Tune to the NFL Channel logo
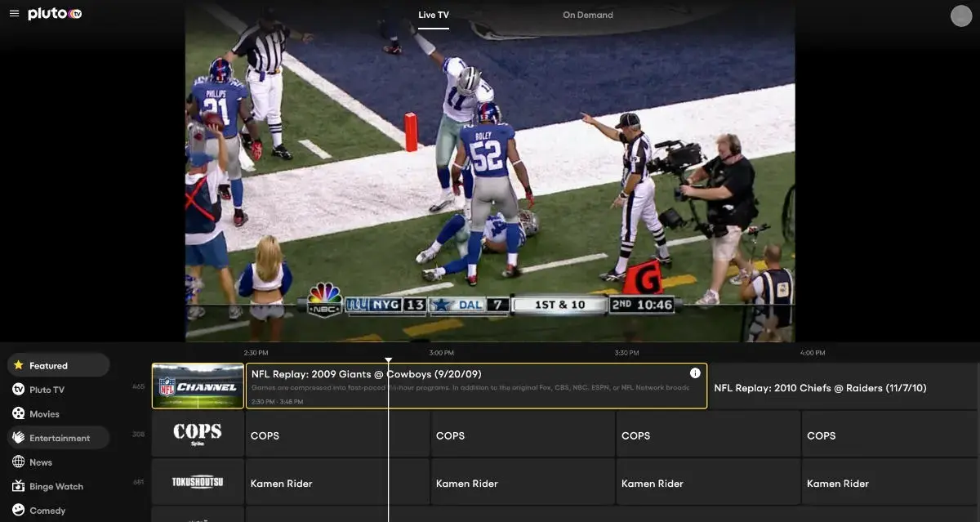Image resolution: width=980 pixels, height=522 pixels. pos(198,386)
